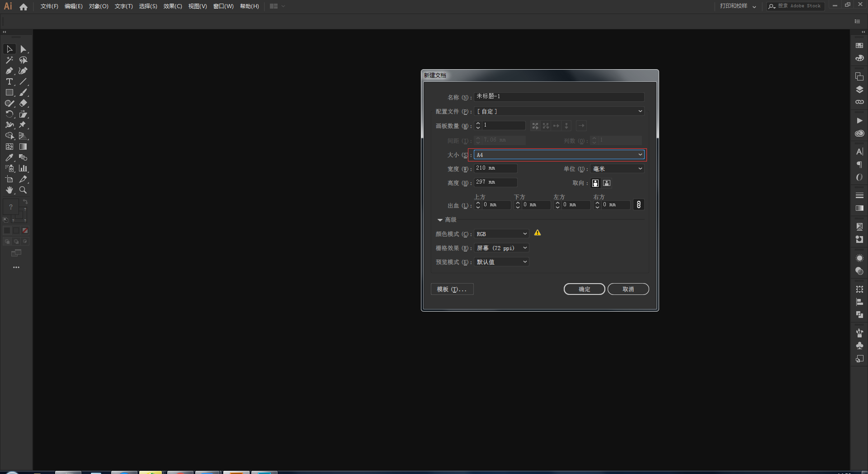Click the edit toolbar three dots

tap(16, 267)
